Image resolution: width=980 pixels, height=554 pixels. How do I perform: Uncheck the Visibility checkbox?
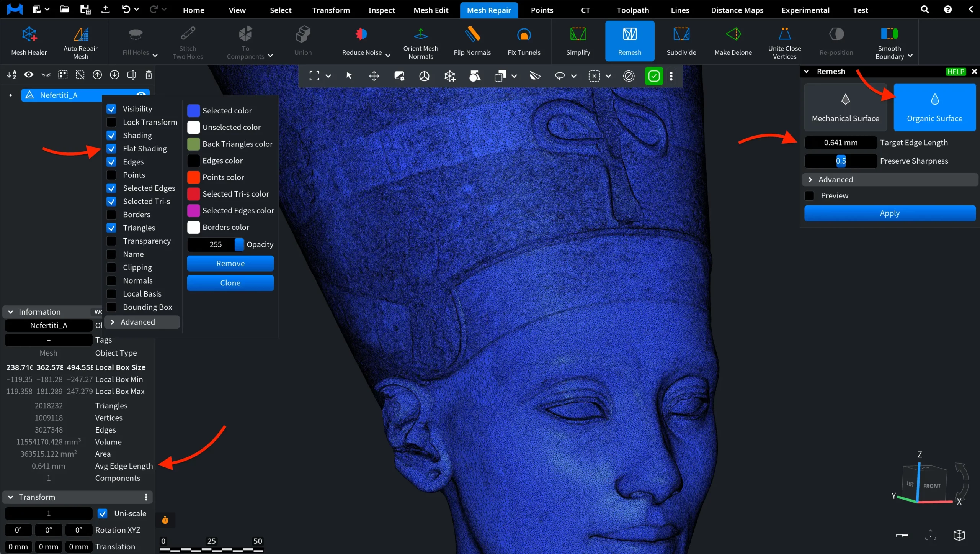click(111, 109)
